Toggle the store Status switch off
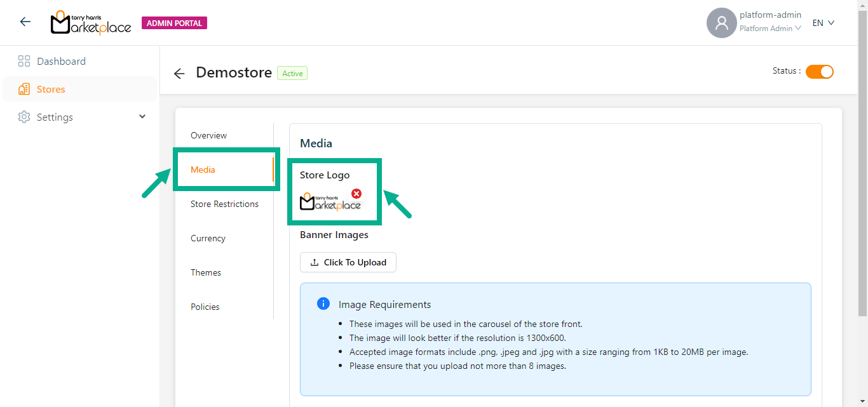868x407 pixels. click(819, 72)
